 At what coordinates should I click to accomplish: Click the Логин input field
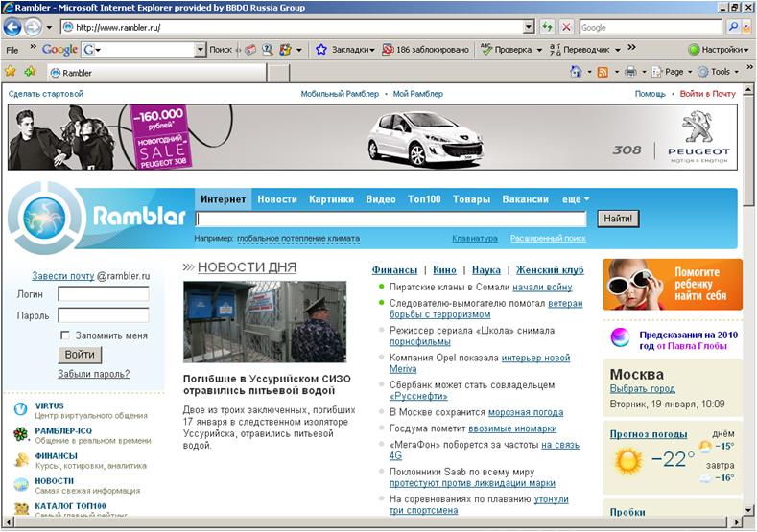104,293
